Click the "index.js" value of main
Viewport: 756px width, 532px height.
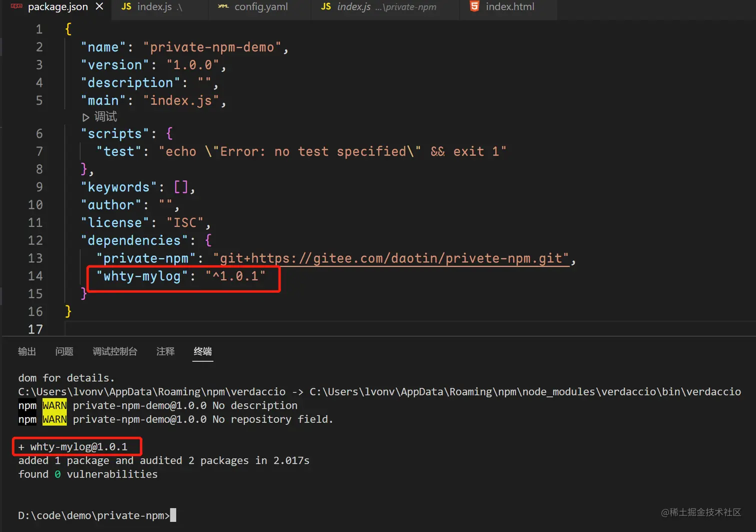point(181,101)
